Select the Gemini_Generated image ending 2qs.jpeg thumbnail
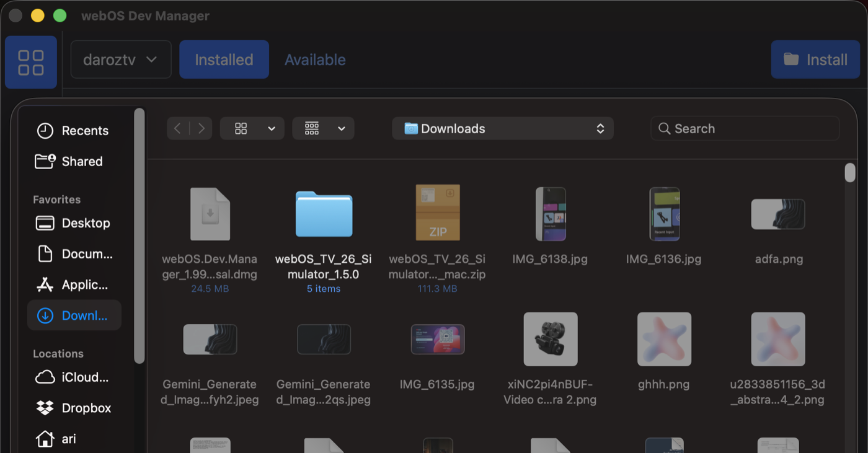The image size is (868, 453). 324,339
